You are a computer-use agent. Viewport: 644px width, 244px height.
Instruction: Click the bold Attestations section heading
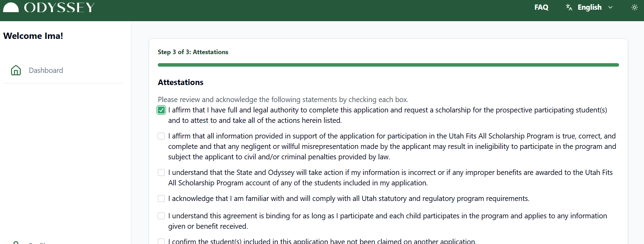coord(181,82)
